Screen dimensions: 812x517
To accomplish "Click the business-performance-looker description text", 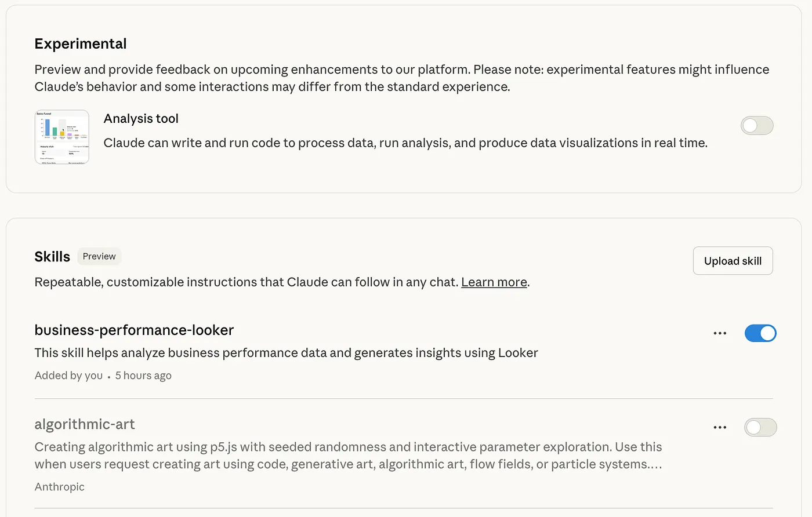I will coord(286,352).
